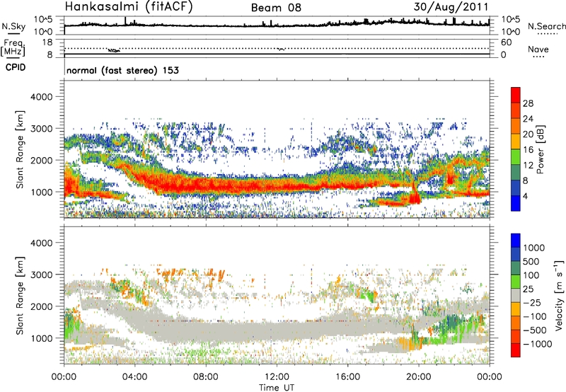Click the red top of power colorbar

point(516,95)
